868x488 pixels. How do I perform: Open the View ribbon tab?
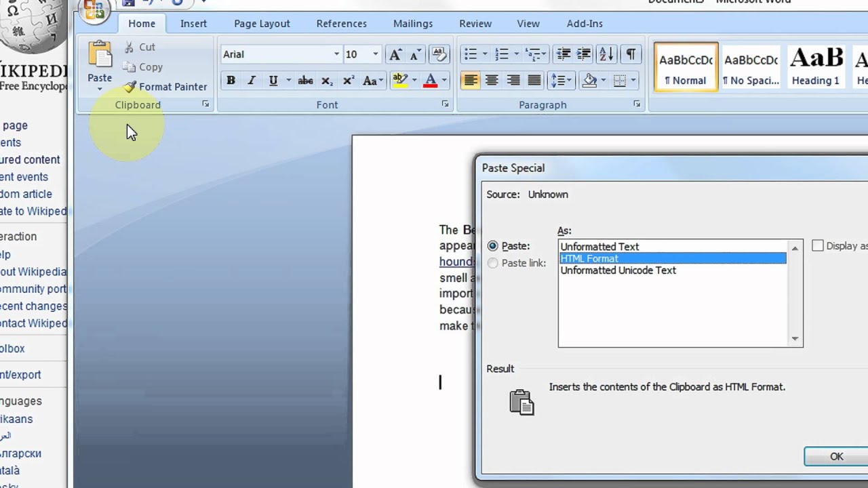point(528,24)
